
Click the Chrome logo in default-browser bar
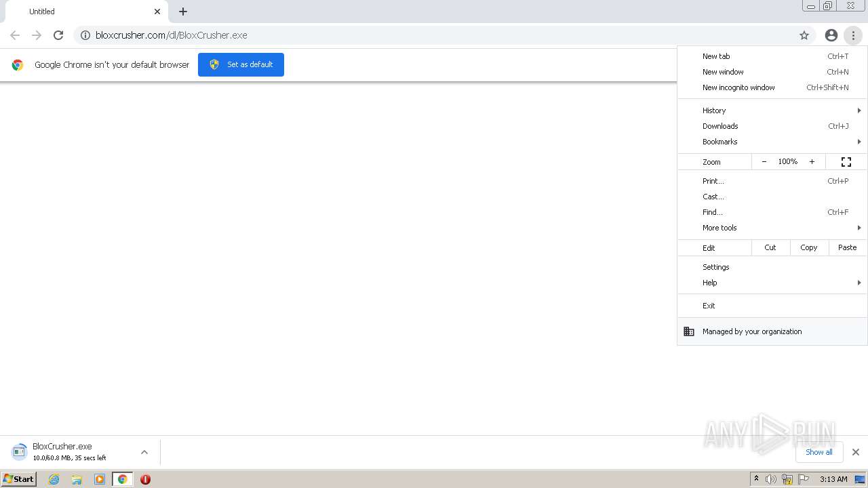[x=18, y=65]
